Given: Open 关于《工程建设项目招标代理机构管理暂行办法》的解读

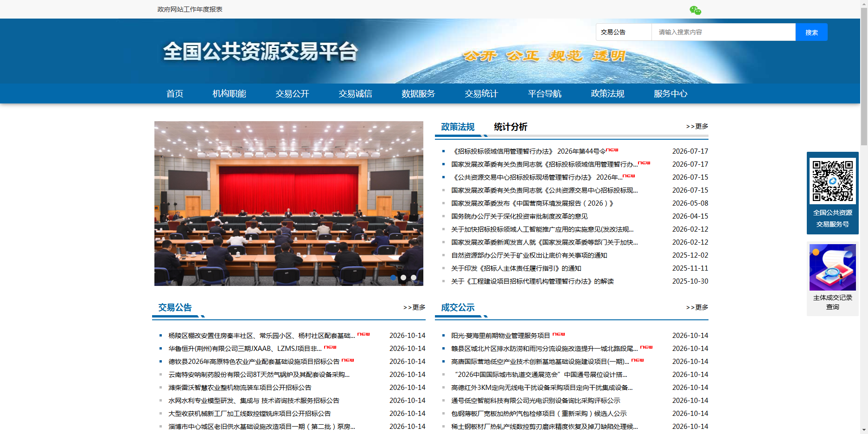Looking at the screenshot, I should tap(532, 281).
